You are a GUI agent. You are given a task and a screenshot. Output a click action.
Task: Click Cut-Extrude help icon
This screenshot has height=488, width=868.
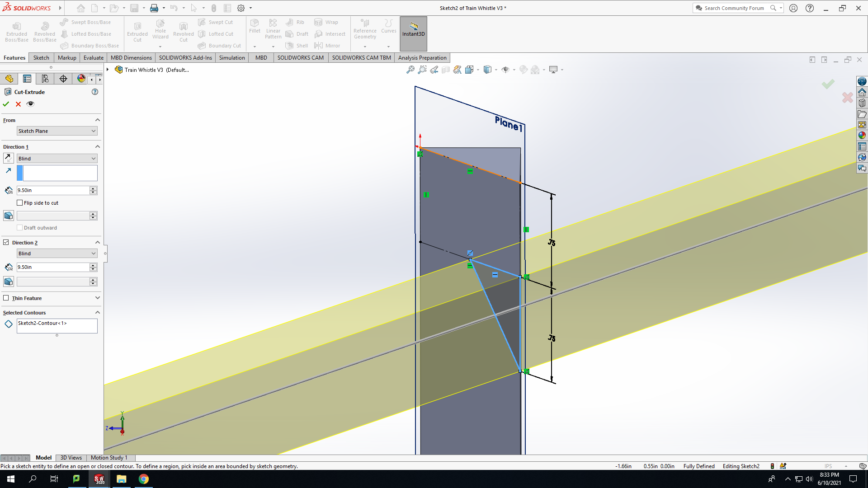95,92
